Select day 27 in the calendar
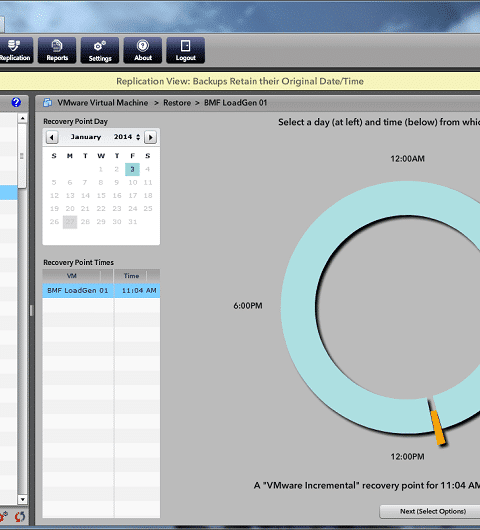The width and height of the screenshot is (480, 530). [70, 222]
